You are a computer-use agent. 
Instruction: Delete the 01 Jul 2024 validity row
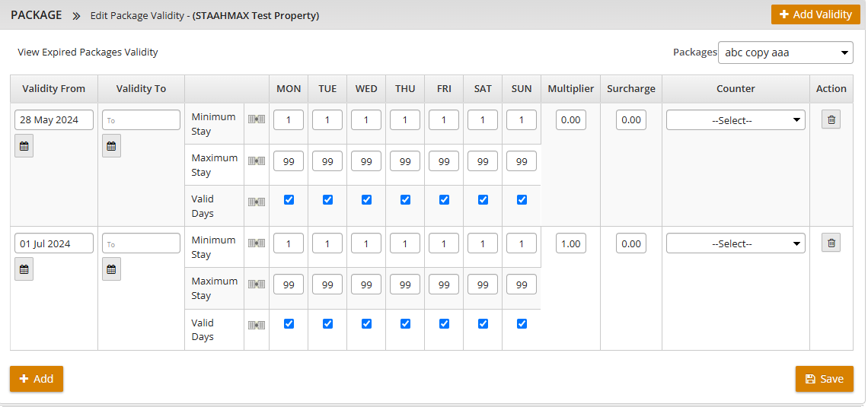831,243
